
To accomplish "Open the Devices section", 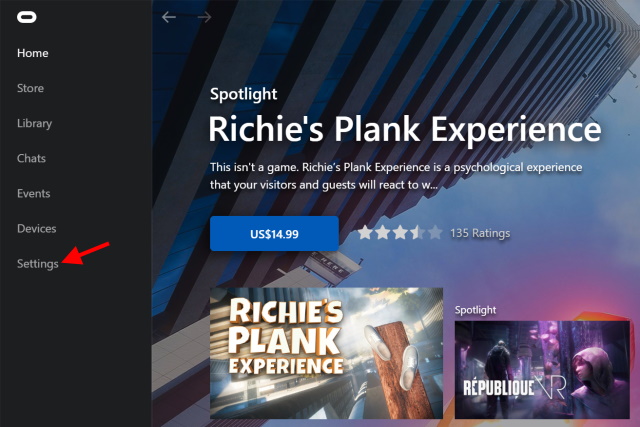I will coord(36,229).
